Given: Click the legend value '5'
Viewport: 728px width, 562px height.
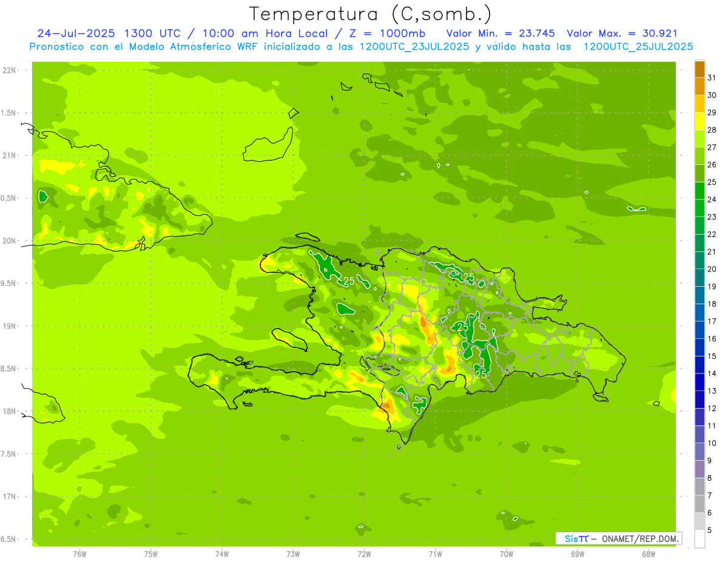Looking at the screenshot, I should coord(710,530).
